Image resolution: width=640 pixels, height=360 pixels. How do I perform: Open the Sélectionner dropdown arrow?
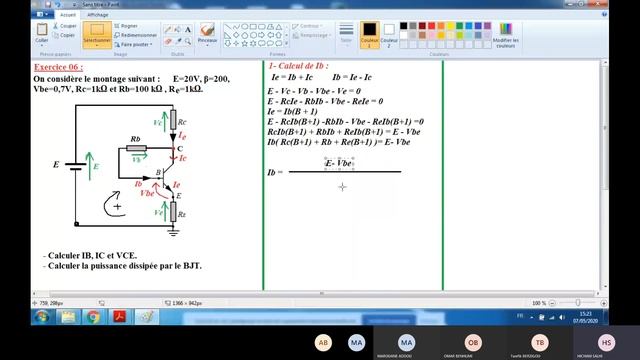point(97,45)
